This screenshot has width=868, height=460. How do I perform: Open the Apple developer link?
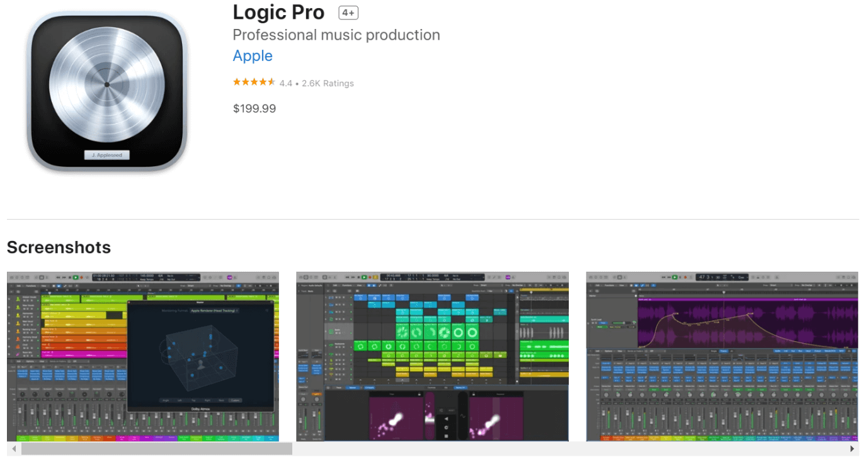(253, 56)
